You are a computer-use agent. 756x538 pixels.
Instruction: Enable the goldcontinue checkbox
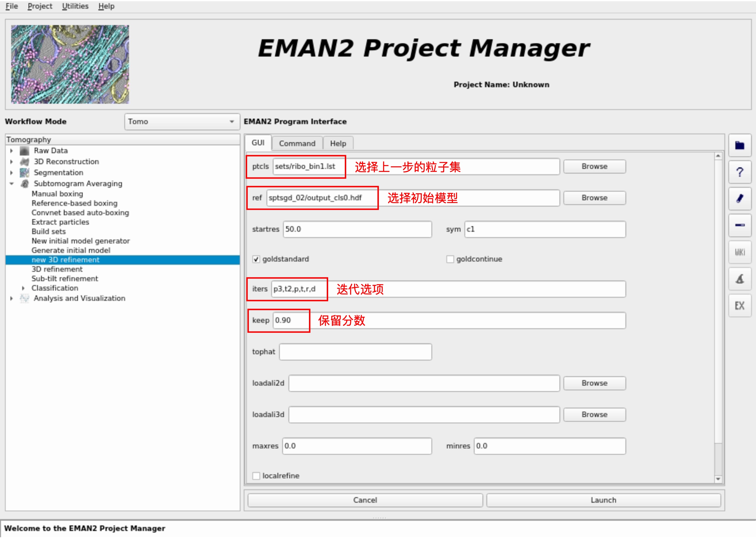pos(450,259)
